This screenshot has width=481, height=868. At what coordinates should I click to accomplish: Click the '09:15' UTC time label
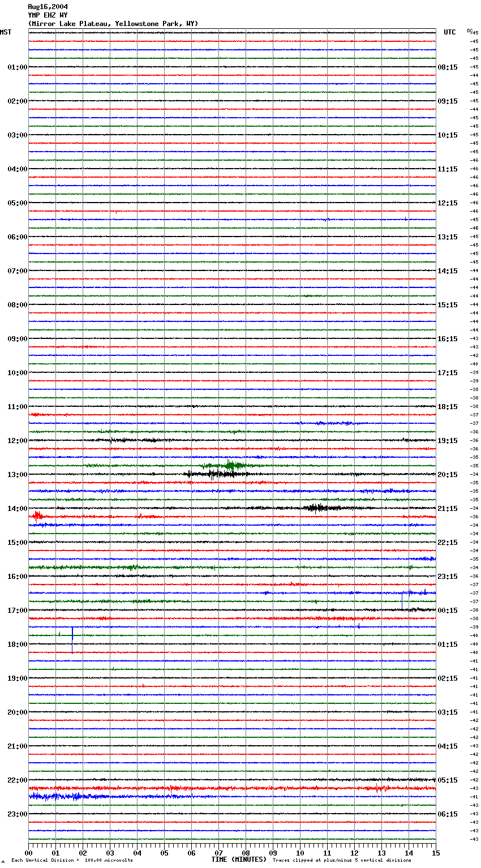click(448, 101)
